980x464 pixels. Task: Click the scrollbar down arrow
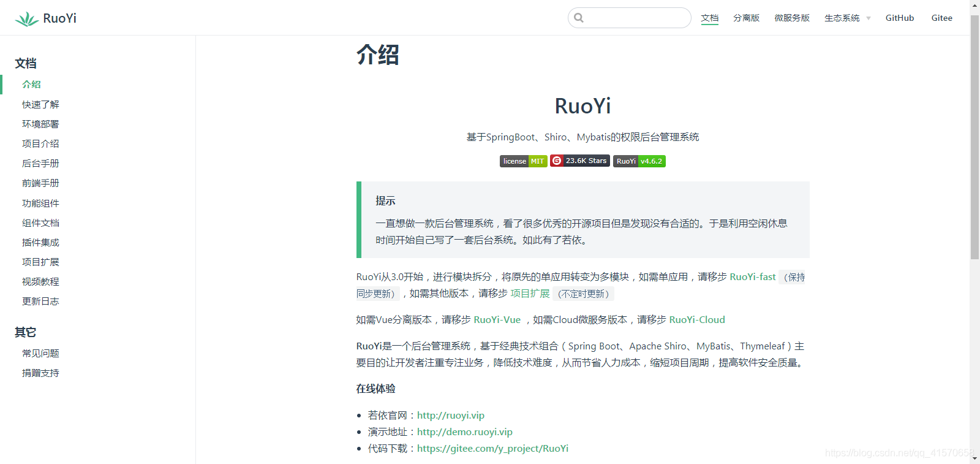pos(974,459)
